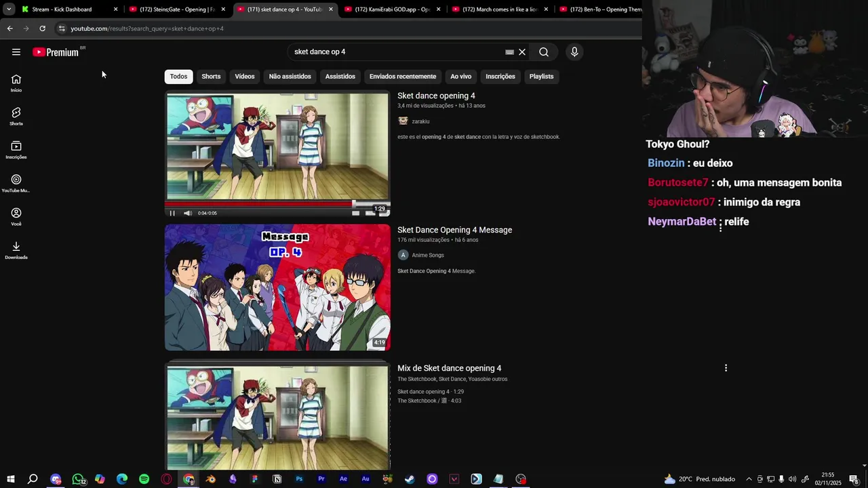The width and height of the screenshot is (868, 488).
Task: Play 'The Sketchbook / 道' track in Mix
Action: [429, 401]
